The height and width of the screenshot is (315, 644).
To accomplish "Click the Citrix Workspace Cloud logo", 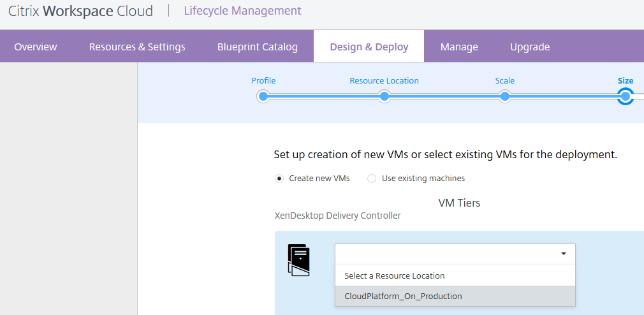I will (80, 11).
